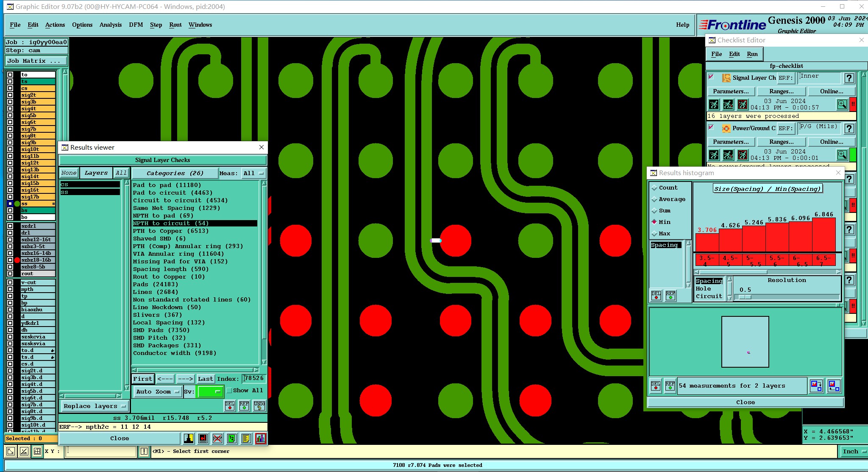Click Ranges for Power/Ground Check
Screen dimensions: 868x472
click(782, 142)
